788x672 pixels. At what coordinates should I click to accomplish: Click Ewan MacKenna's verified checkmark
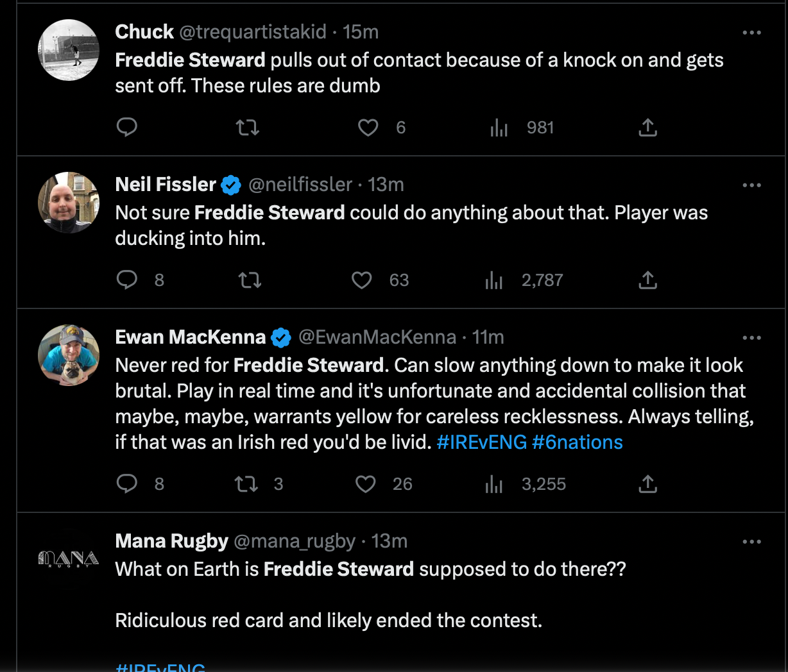pos(280,337)
